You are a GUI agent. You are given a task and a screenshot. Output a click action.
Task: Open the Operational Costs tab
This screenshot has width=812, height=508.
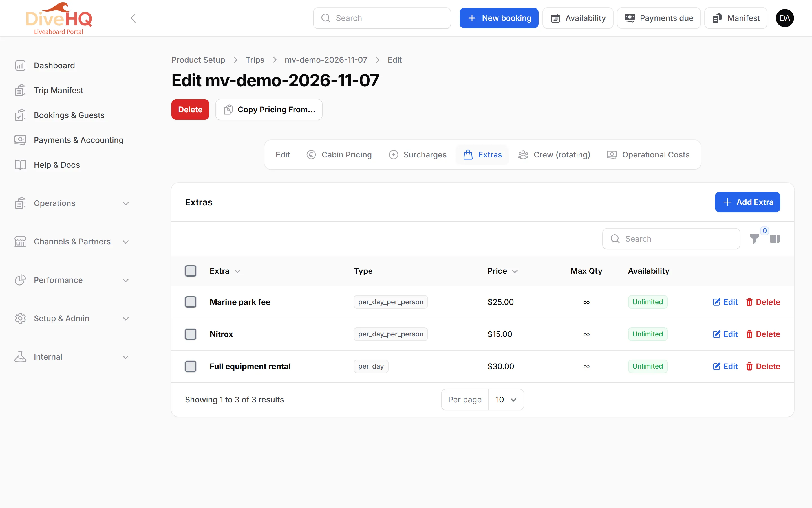pos(648,155)
